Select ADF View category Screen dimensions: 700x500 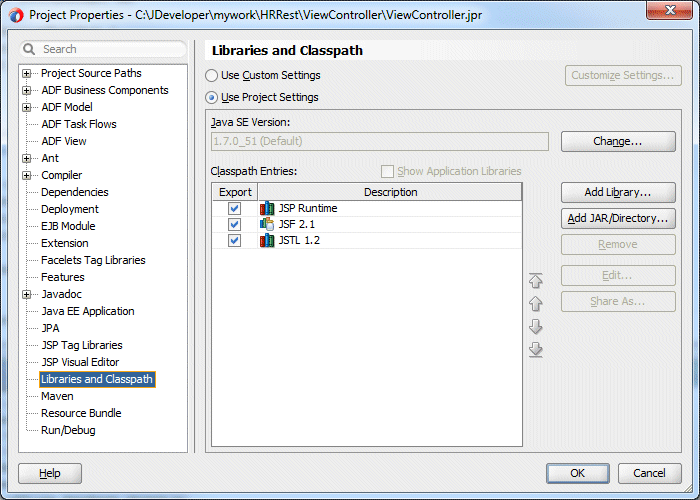[x=64, y=141]
